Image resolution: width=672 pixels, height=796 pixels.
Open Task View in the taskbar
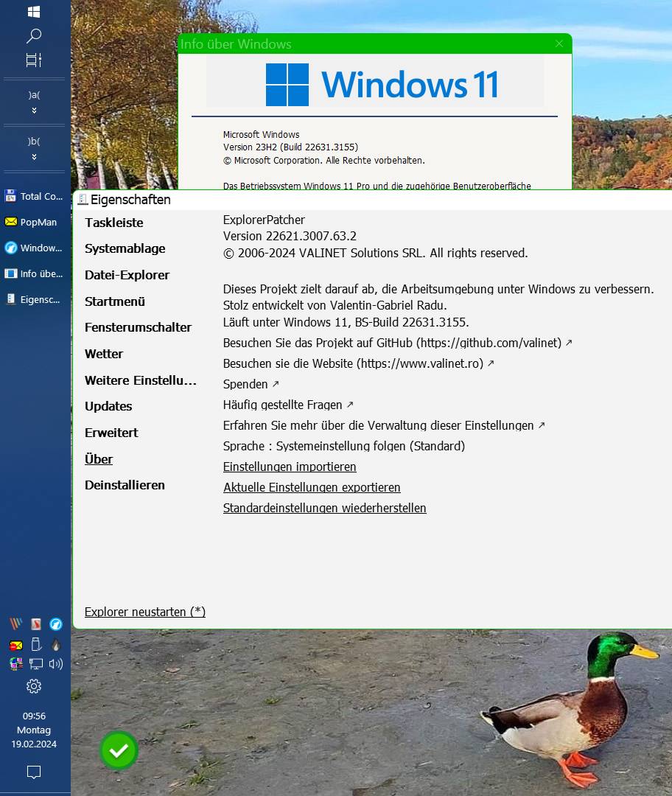(x=34, y=60)
